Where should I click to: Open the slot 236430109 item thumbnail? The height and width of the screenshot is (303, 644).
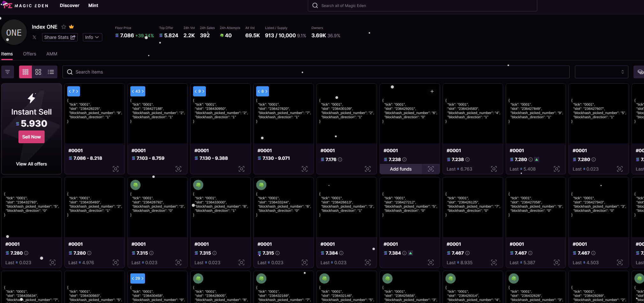347,114
